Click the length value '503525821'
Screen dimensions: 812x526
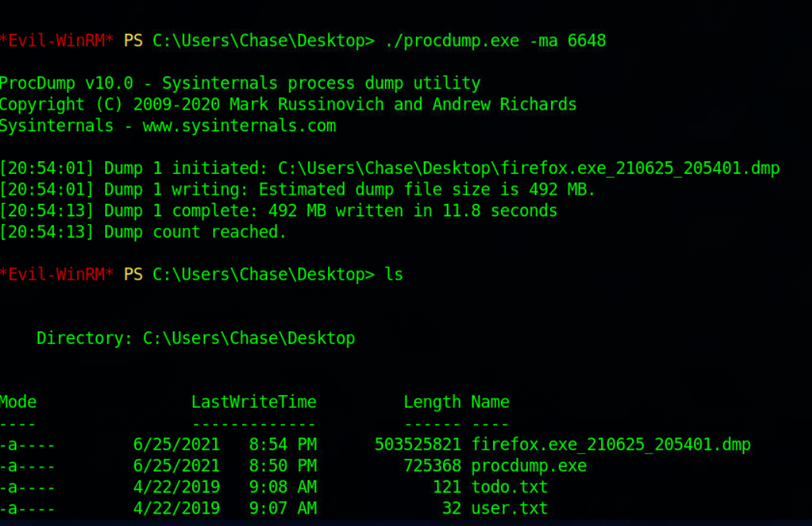[x=418, y=445]
